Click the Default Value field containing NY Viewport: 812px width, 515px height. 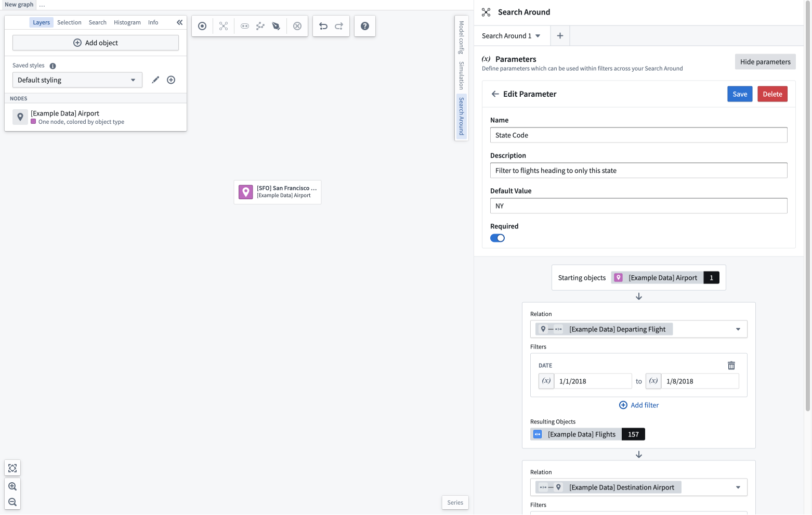click(x=639, y=206)
